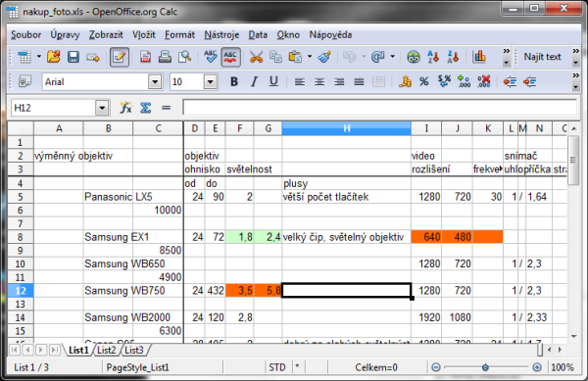Toggle AutoSpellcheck ABC button
The height and width of the screenshot is (381, 588).
(x=230, y=58)
